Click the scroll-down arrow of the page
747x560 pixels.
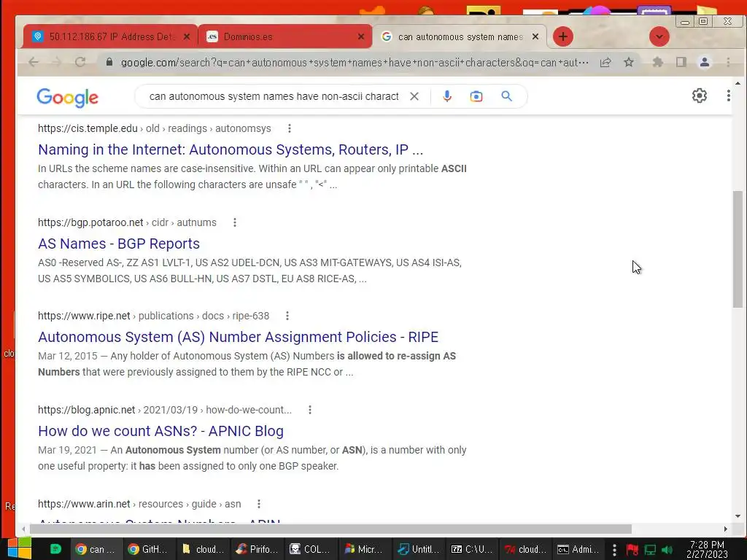pyautogui.click(x=738, y=516)
